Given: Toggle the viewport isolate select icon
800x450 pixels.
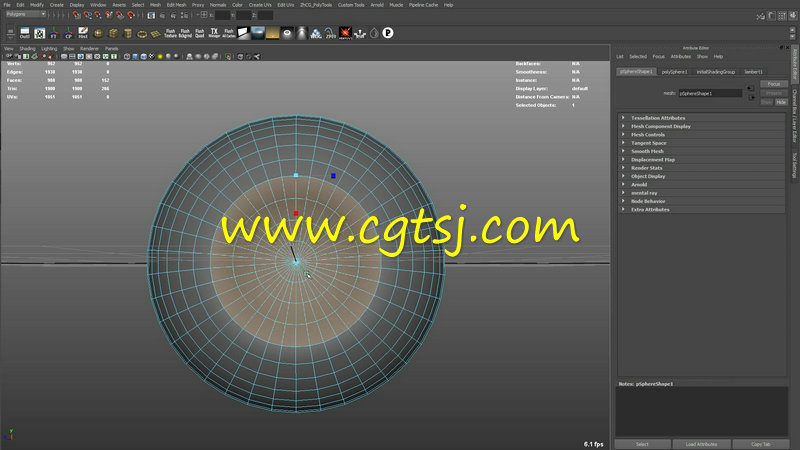Looking at the screenshot, I should click(228, 57).
